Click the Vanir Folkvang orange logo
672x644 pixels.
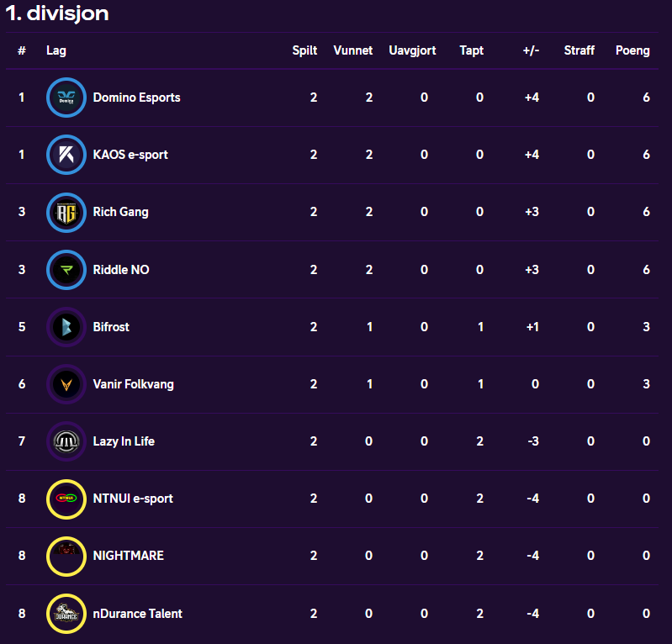[x=66, y=384]
